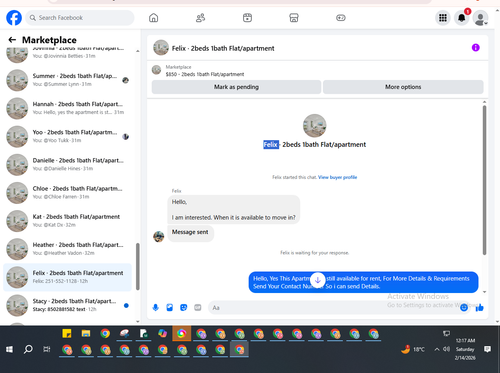This screenshot has width=500, height=373.
Task: Open the Windows Start button
Action: click(9, 349)
